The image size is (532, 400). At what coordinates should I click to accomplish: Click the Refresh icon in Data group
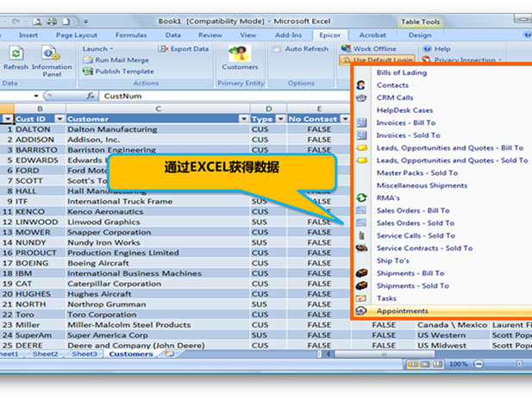(16, 53)
